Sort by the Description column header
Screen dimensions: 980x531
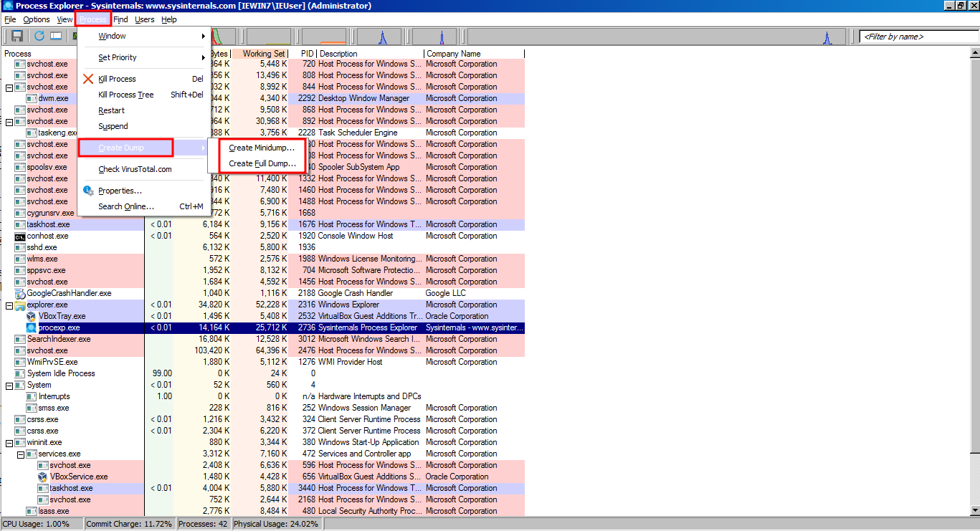[370, 54]
